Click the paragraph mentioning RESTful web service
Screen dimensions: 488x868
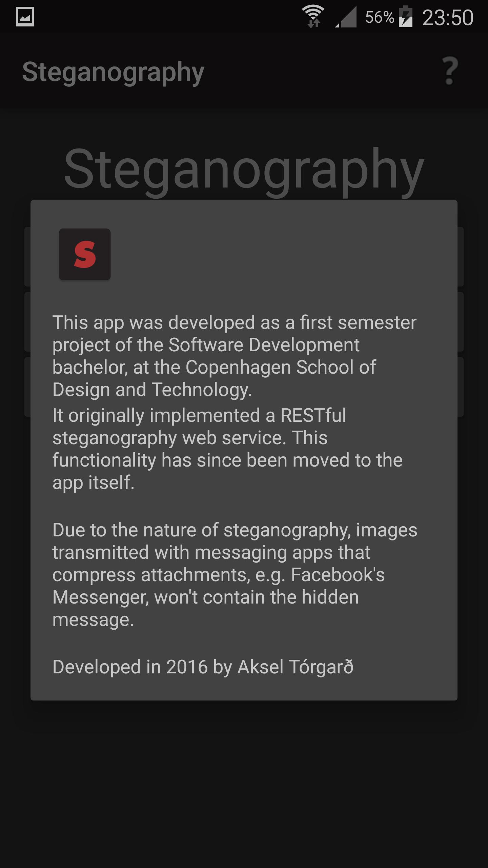pyautogui.click(x=228, y=449)
